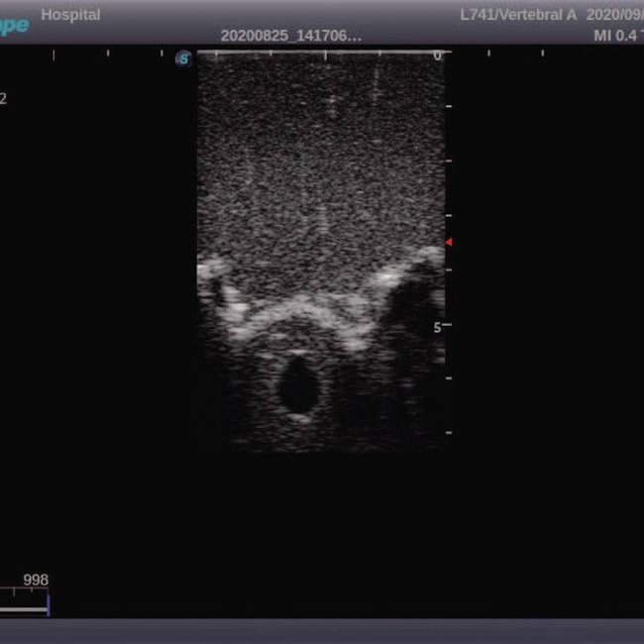Click the white cine progress bar
The width and height of the screenshot is (644, 644).
(x=22, y=608)
